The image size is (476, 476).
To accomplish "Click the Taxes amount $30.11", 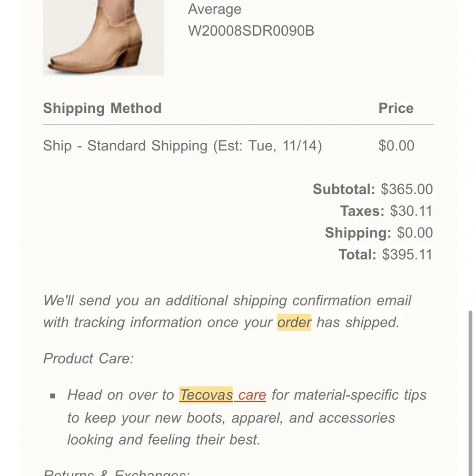I will pos(411,211).
